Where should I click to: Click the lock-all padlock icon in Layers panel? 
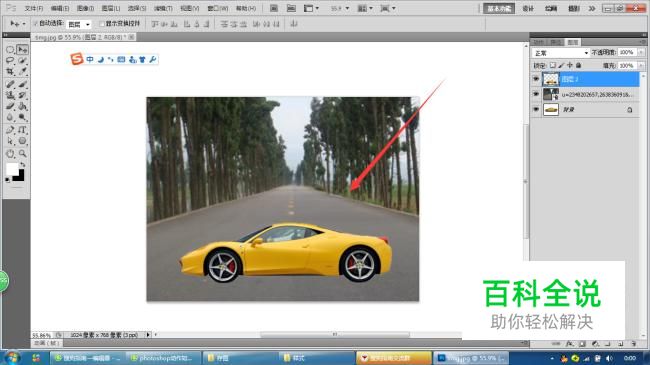(578, 65)
